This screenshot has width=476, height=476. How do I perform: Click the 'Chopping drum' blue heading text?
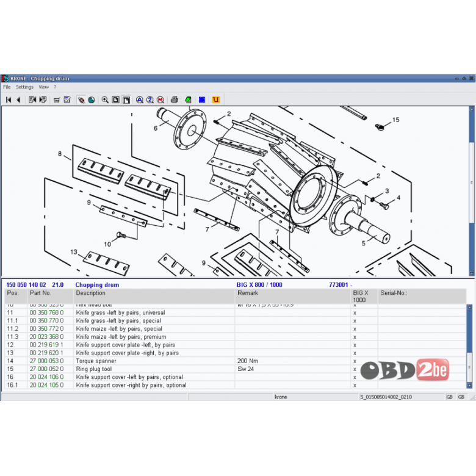[97, 285]
